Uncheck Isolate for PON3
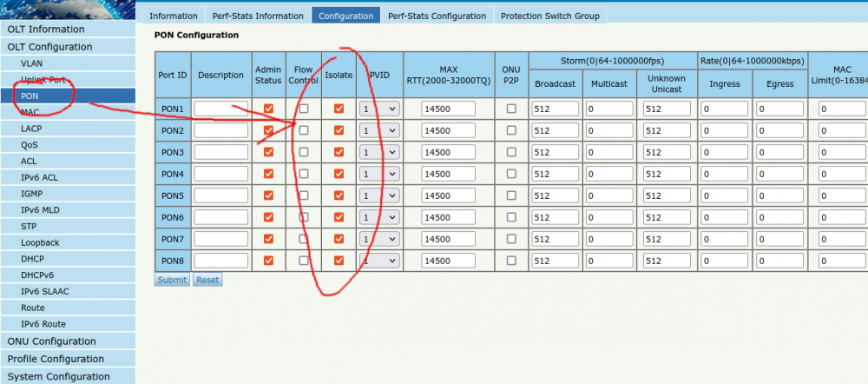The width and height of the screenshot is (868, 384). click(339, 152)
